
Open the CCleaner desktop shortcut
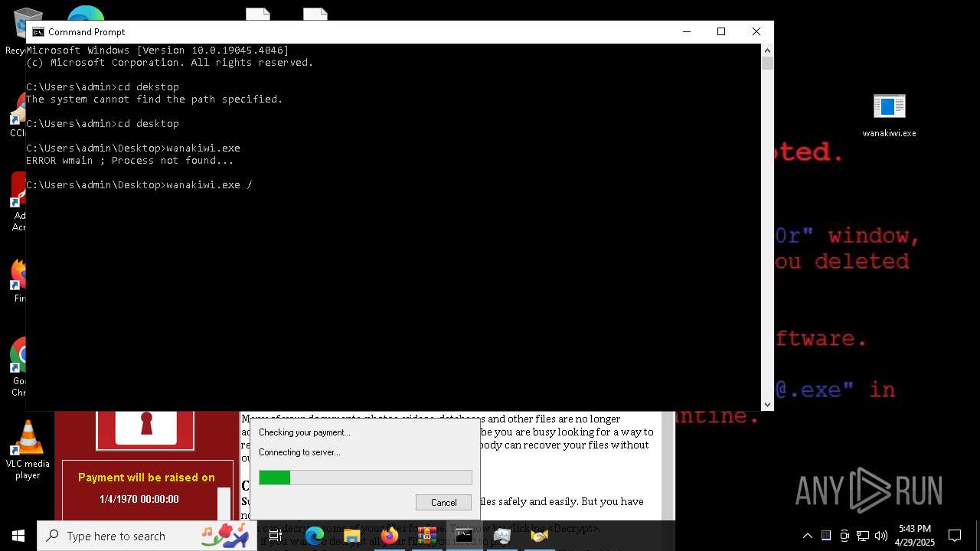17,115
